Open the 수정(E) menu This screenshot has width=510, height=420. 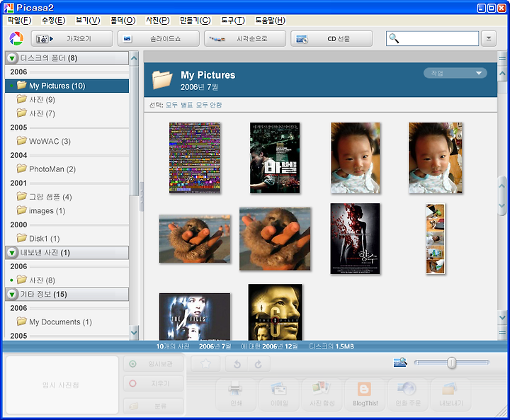[53, 21]
